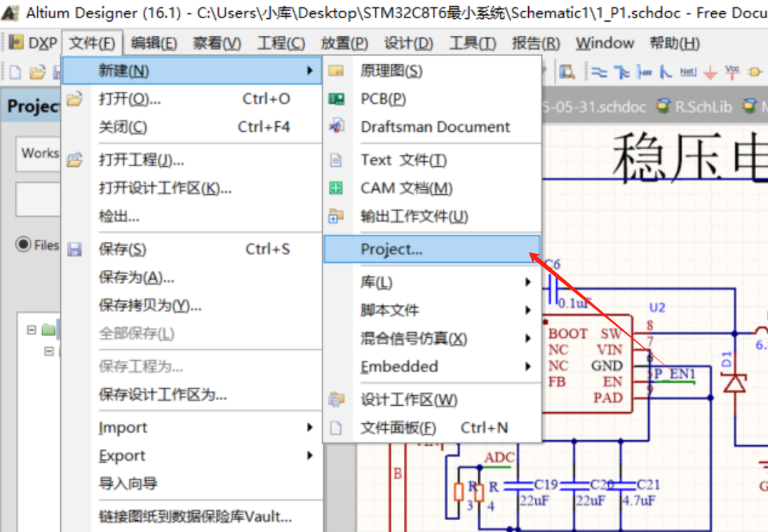Open the 察看(V) menu
The width and height of the screenshot is (768, 532).
click(217, 43)
